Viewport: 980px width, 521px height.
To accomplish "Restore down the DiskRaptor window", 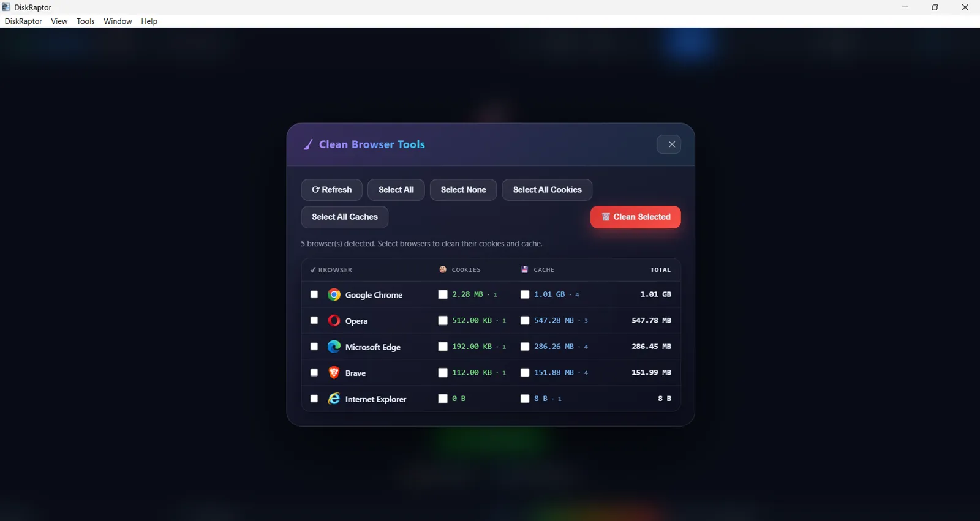I will click(935, 7).
